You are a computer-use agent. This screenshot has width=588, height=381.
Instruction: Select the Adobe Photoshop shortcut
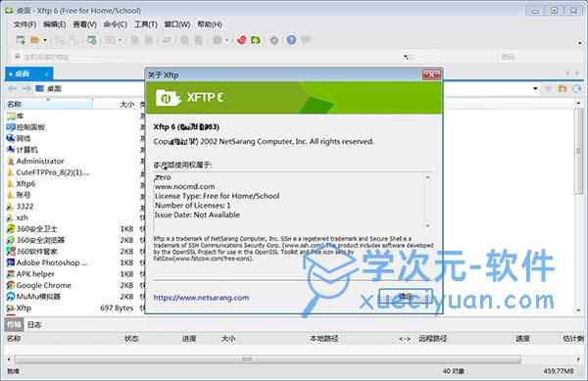pos(47,262)
